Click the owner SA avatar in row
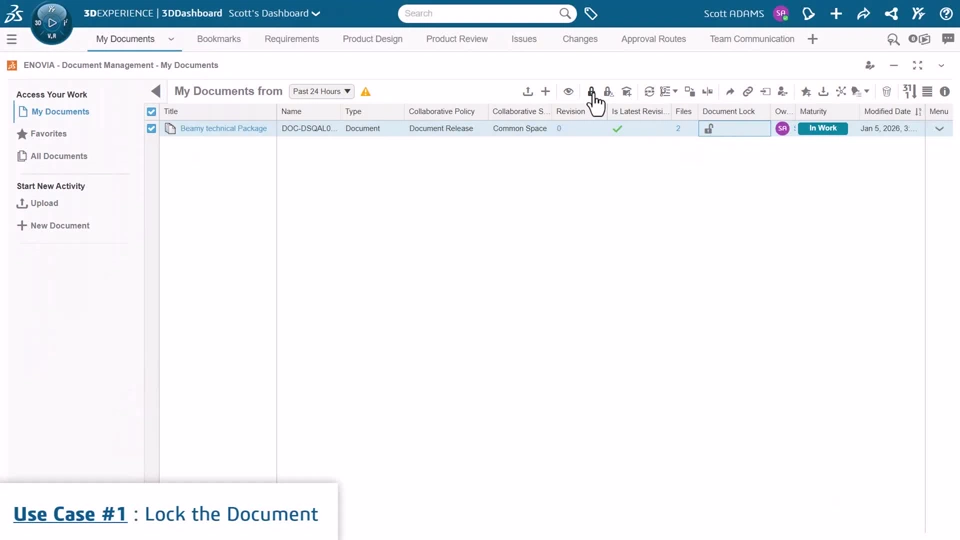The width and height of the screenshot is (960, 540). click(x=782, y=129)
